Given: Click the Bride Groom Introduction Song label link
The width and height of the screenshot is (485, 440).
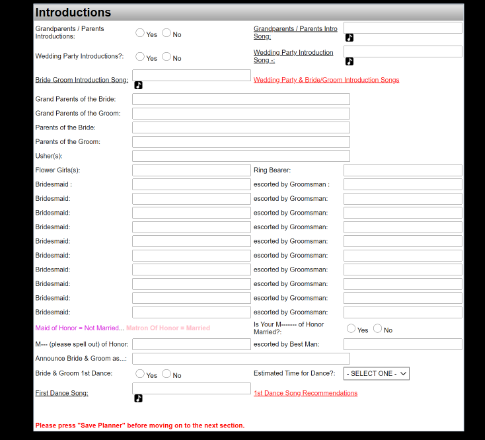Looking at the screenshot, I should pos(82,80).
